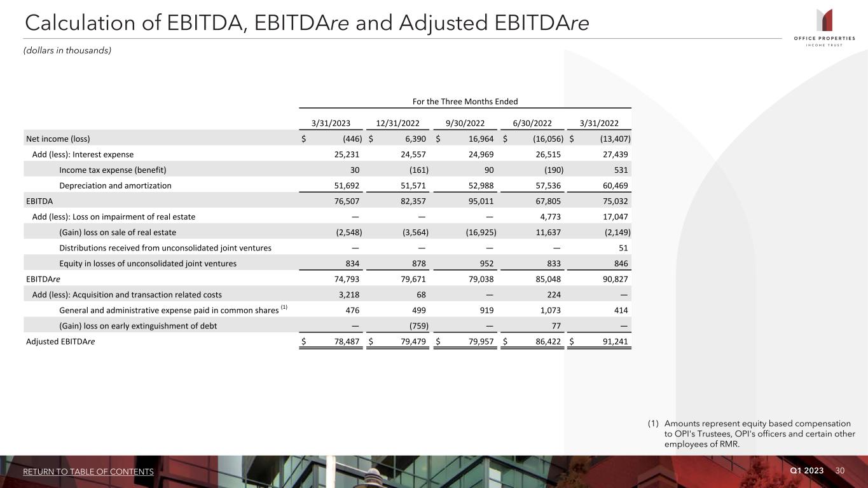Select the Adjusted EBITDAre value 79,479
The image size is (868, 488).
click(412, 341)
